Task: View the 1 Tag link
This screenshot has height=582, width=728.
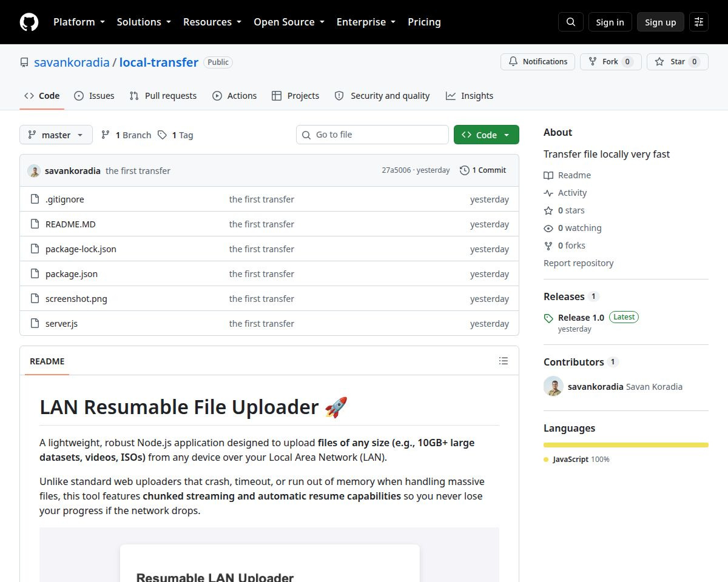Action: 175,135
